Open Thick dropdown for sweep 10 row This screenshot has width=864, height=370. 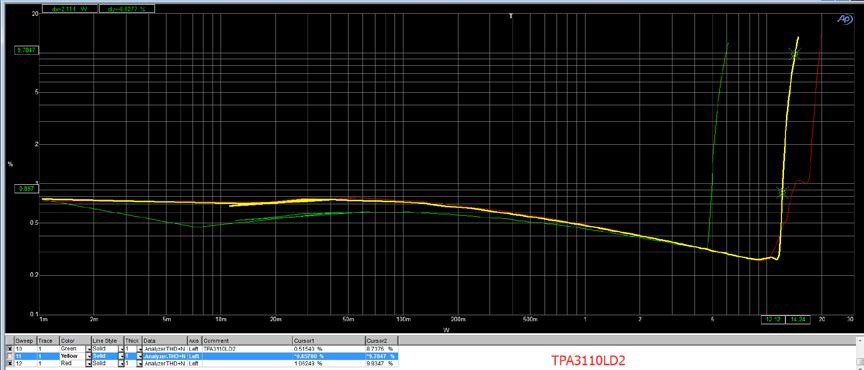click(x=139, y=348)
